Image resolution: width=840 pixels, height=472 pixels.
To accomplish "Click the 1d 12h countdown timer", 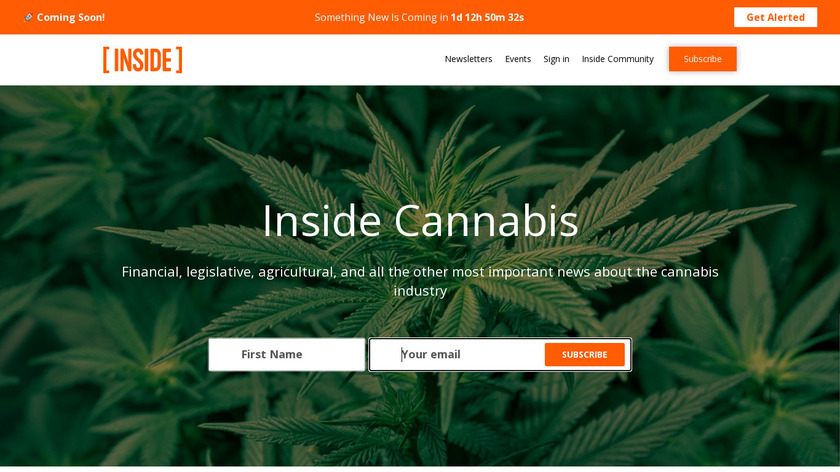I will pos(487,17).
